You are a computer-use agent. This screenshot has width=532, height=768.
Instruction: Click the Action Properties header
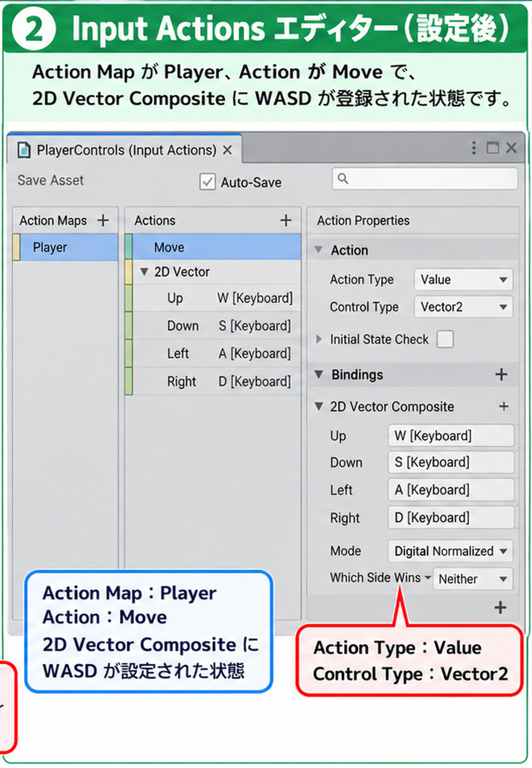[363, 220]
